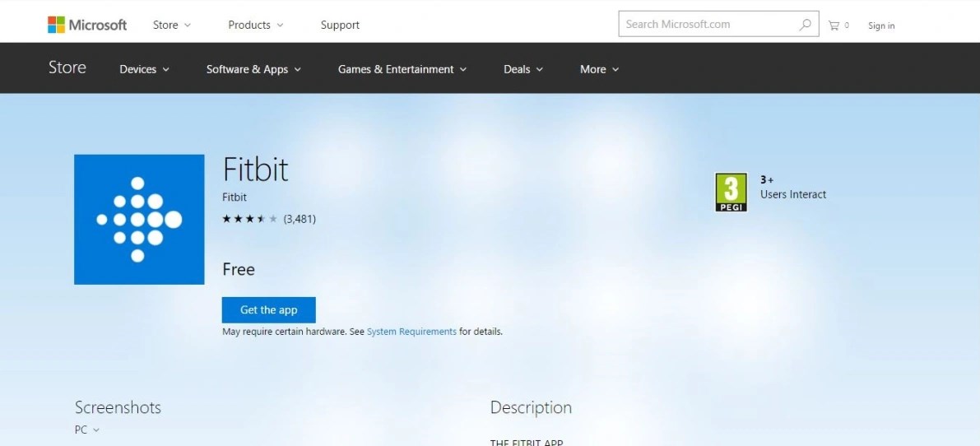Image resolution: width=980 pixels, height=446 pixels.
Task: Expand the Products dropdown
Action: coord(256,25)
